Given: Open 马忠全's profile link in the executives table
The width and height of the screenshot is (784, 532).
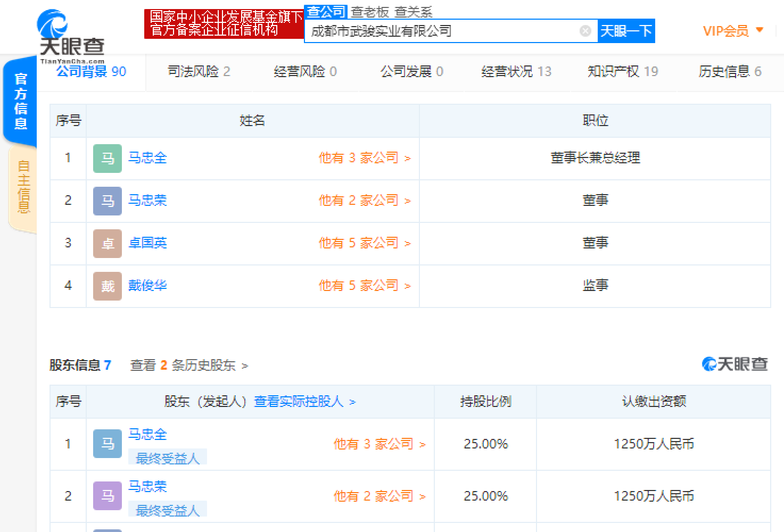Looking at the screenshot, I should pos(147,158).
